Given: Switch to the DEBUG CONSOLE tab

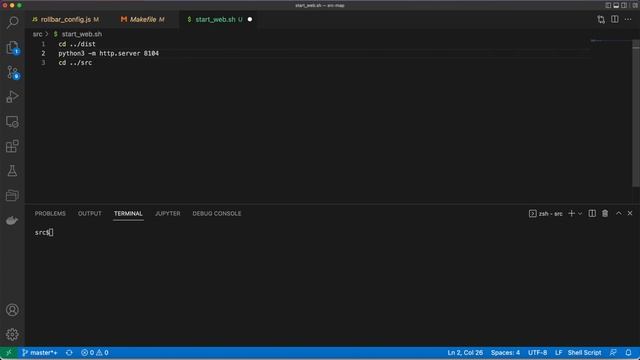Looking at the screenshot, I should pyautogui.click(x=217, y=213).
